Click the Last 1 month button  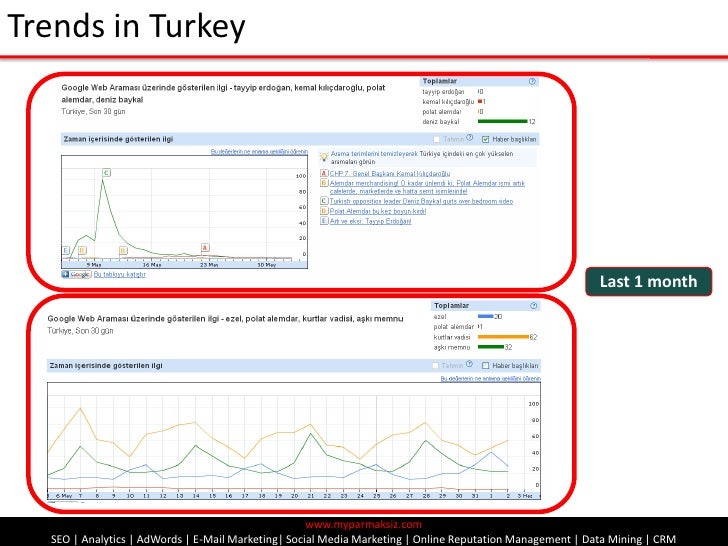[x=649, y=281]
